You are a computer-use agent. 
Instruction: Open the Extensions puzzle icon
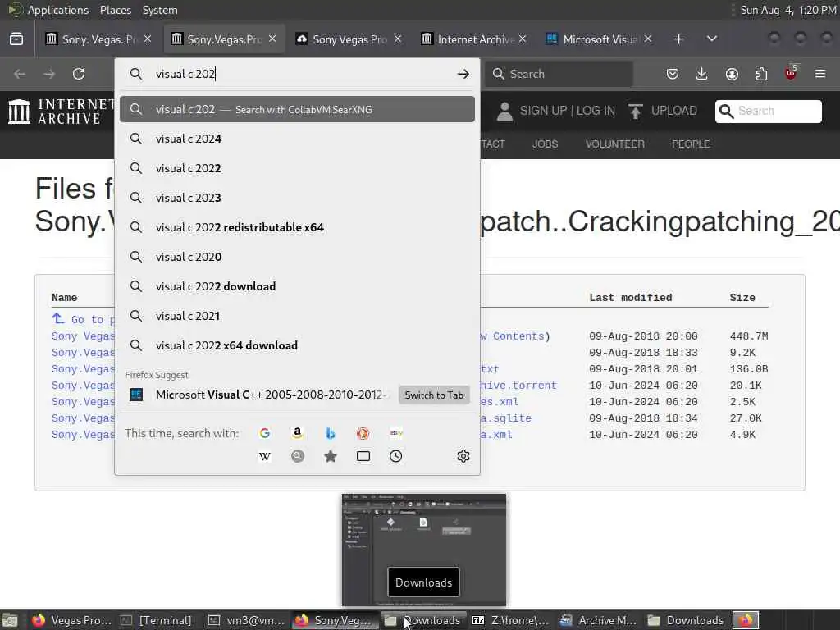point(761,74)
